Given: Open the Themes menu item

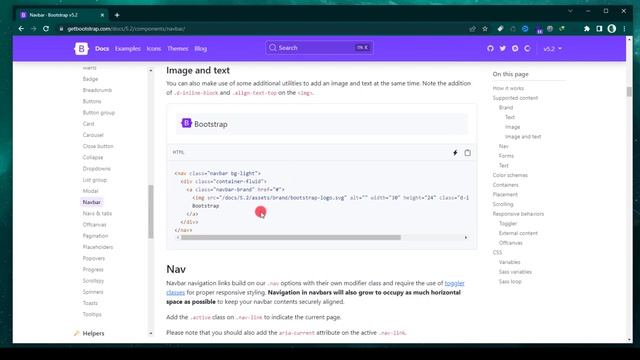Looking at the screenshot, I should click(178, 49).
